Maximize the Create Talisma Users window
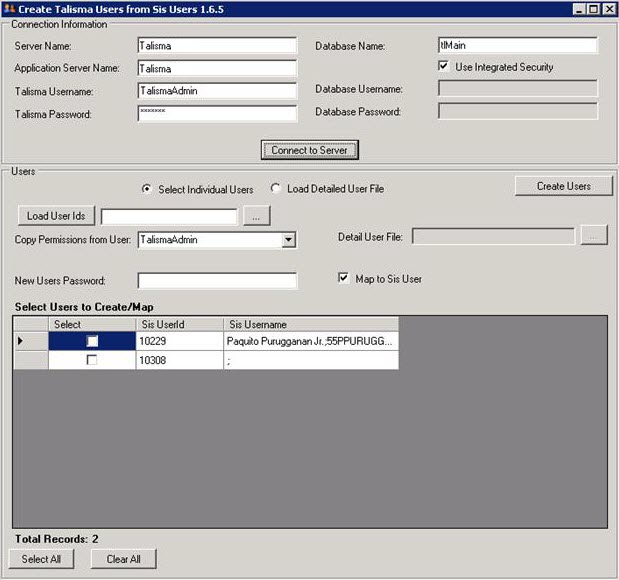The image size is (619, 580). [594, 9]
